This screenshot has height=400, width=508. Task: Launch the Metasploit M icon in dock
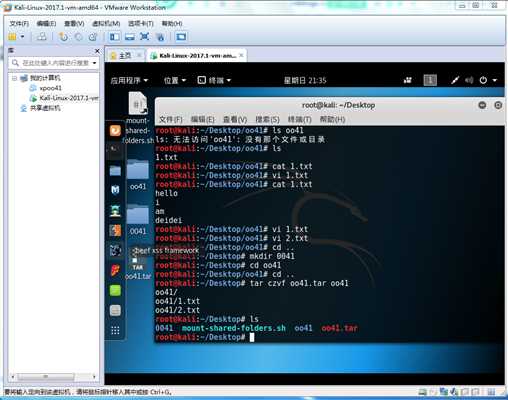[x=115, y=190]
